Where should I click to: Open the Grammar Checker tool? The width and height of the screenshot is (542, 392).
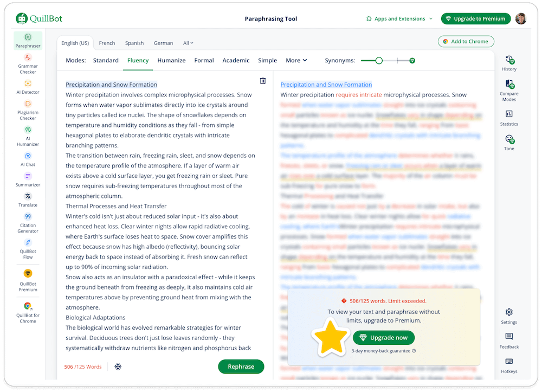click(x=28, y=64)
